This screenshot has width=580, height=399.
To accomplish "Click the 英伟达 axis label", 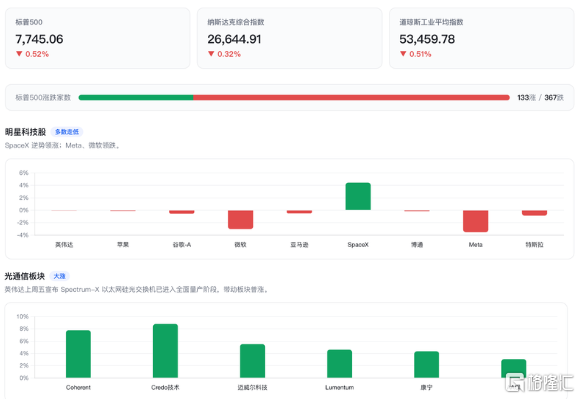I will (x=64, y=245).
